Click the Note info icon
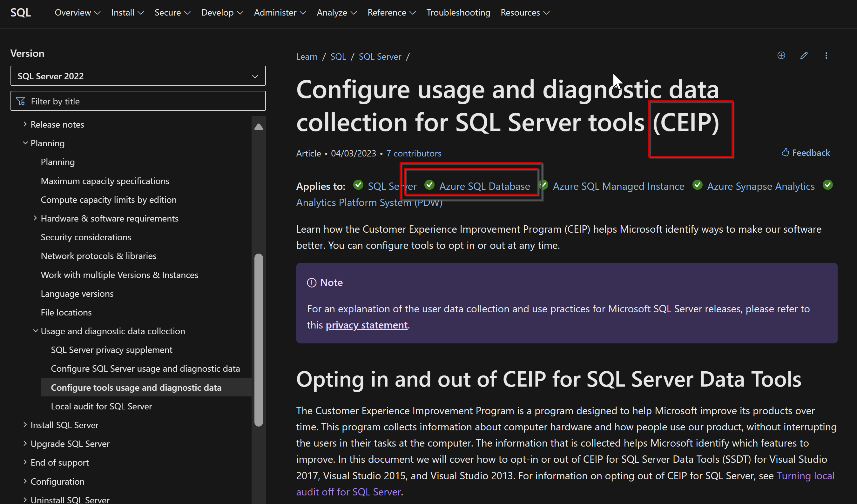Screen dimensions: 857x504 (312, 283)
